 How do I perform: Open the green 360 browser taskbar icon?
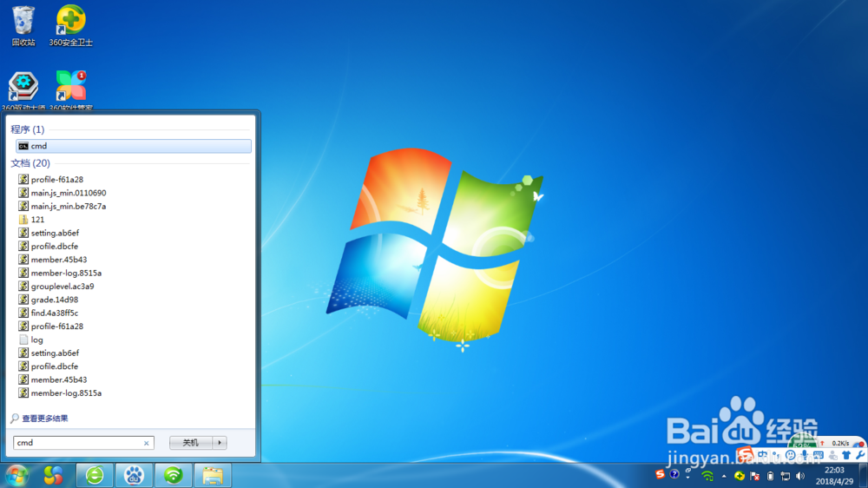click(95, 475)
